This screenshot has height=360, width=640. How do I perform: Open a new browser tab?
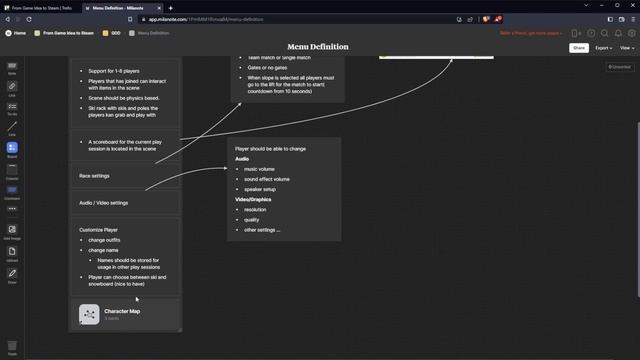coord(171,8)
